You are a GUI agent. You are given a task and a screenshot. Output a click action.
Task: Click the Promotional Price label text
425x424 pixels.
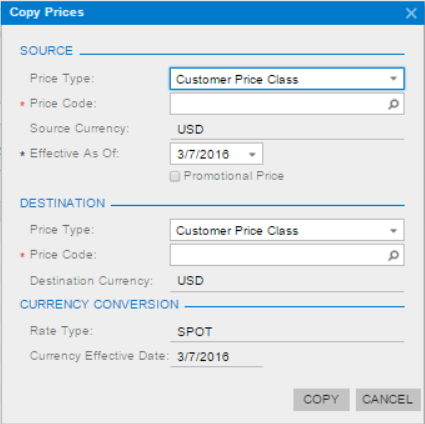tap(234, 176)
